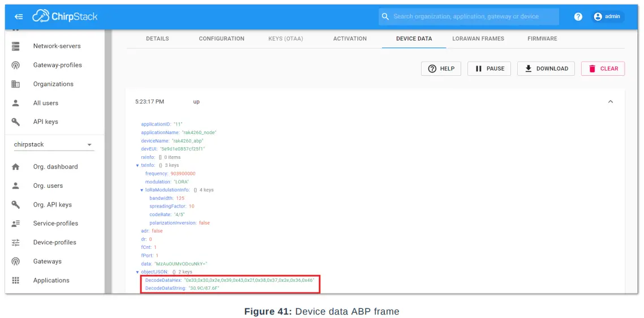
Task: Open Org. dashboard
Action: point(55,167)
